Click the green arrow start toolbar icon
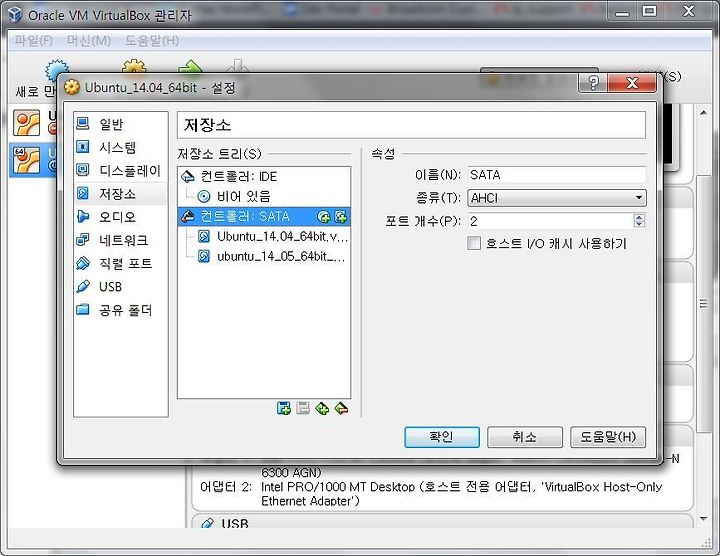The height and width of the screenshot is (556, 720). click(191, 67)
